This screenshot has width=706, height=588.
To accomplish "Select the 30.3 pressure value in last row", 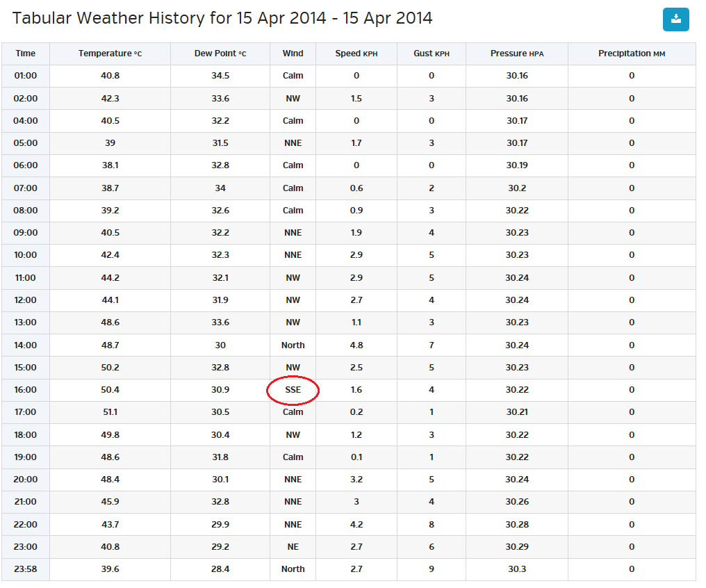I will click(517, 569).
